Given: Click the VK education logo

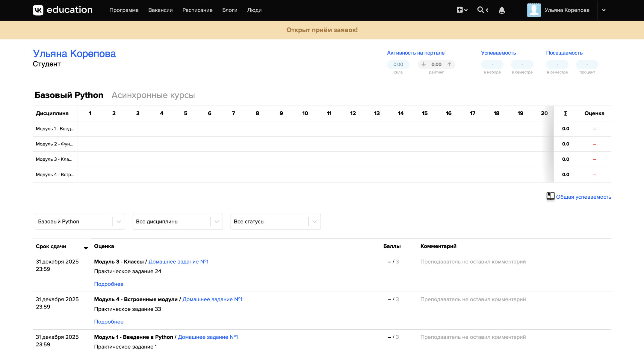Looking at the screenshot, I should tap(63, 10).
